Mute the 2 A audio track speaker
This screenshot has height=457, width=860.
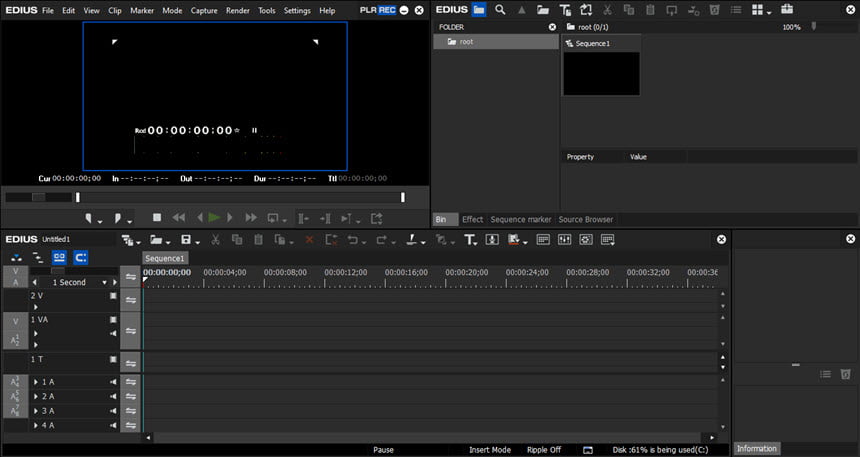pos(113,396)
